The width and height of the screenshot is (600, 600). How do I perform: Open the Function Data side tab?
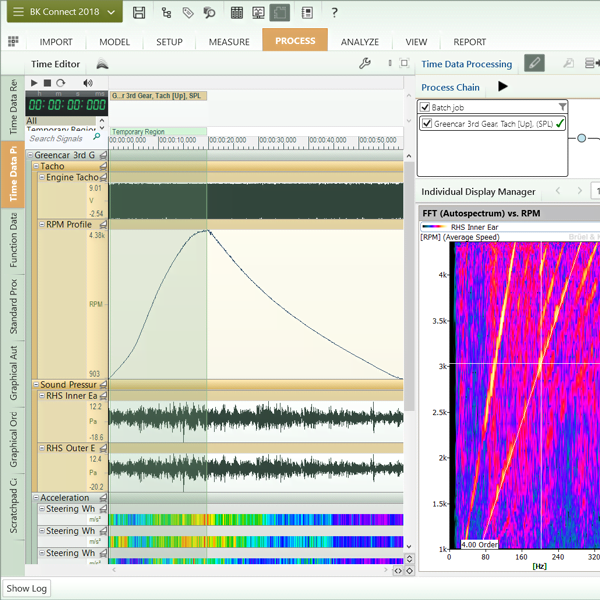coord(13,240)
